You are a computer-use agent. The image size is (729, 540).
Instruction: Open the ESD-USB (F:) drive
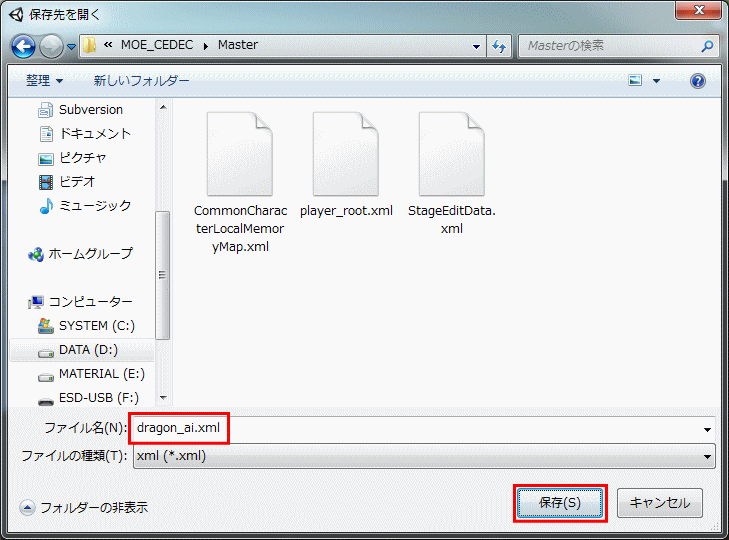tap(88, 398)
